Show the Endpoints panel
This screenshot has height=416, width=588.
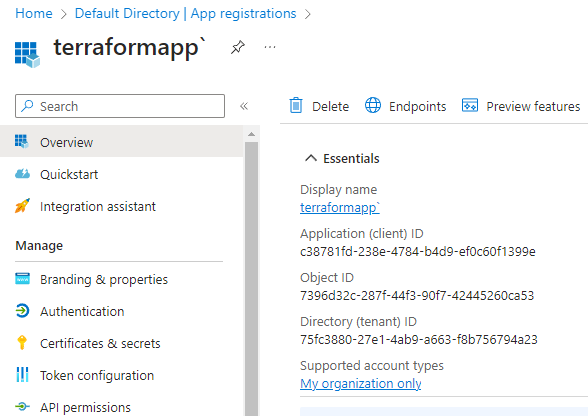(x=405, y=106)
